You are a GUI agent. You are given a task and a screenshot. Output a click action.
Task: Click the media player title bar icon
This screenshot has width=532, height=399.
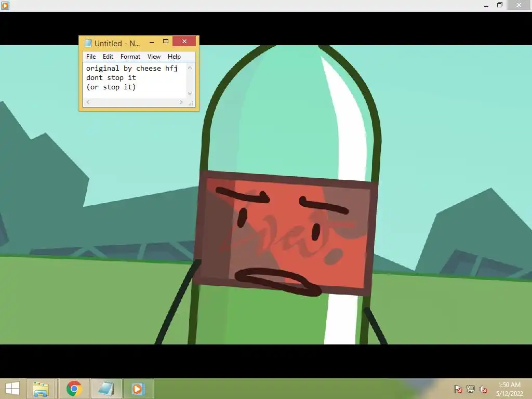(x=5, y=5)
